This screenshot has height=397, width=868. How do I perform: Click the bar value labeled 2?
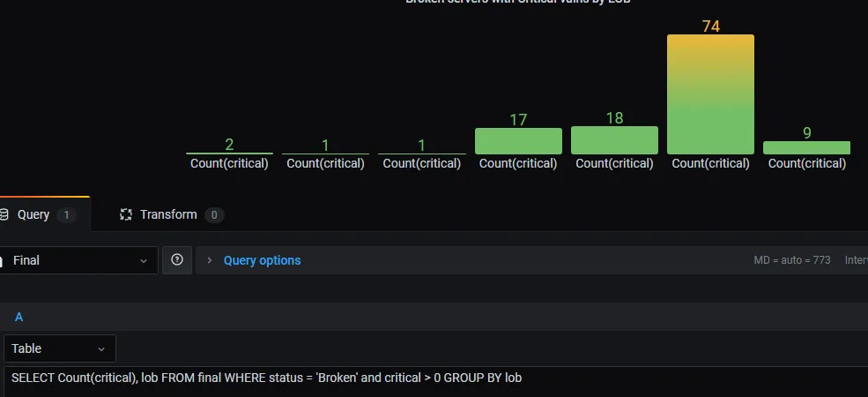[229, 145]
